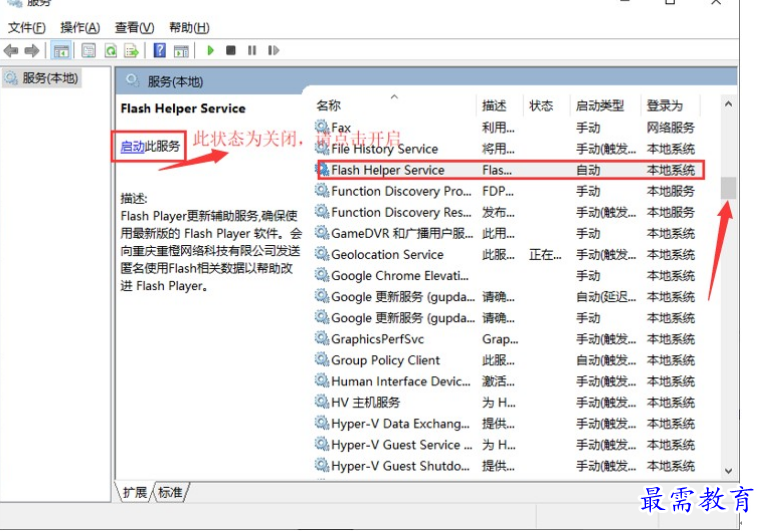
Task: Sort by the 登录为 column header
Action: coord(664,105)
